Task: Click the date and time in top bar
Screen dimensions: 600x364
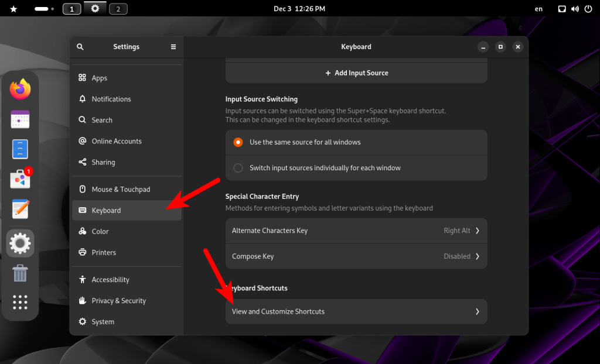Action: click(x=299, y=9)
